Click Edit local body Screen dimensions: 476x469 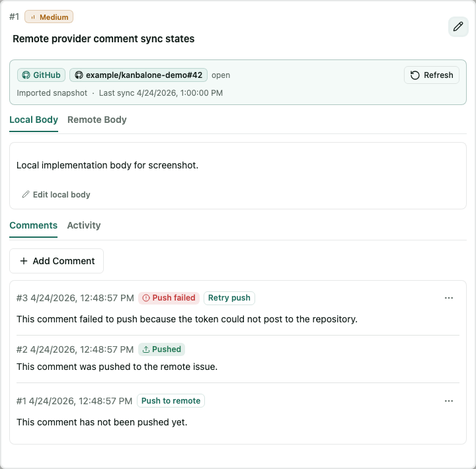pyautogui.click(x=56, y=194)
